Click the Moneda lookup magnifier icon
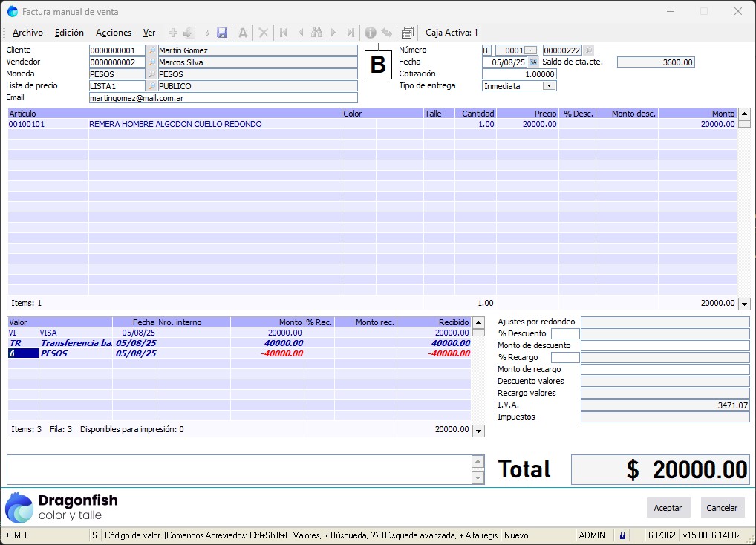This screenshot has height=545, width=756. (151, 74)
